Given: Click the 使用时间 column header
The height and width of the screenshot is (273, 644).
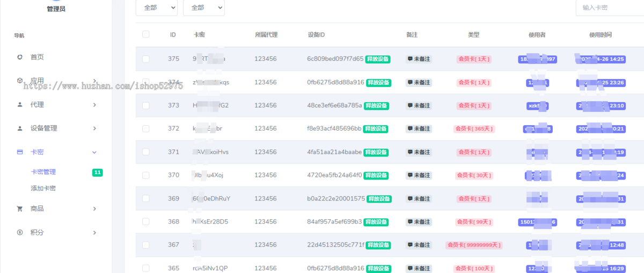Looking at the screenshot, I should (600, 34).
